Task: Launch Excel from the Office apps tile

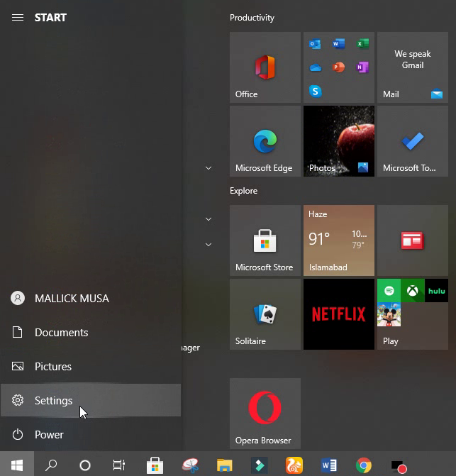Action: pyautogui.click(x=362, y=44)
